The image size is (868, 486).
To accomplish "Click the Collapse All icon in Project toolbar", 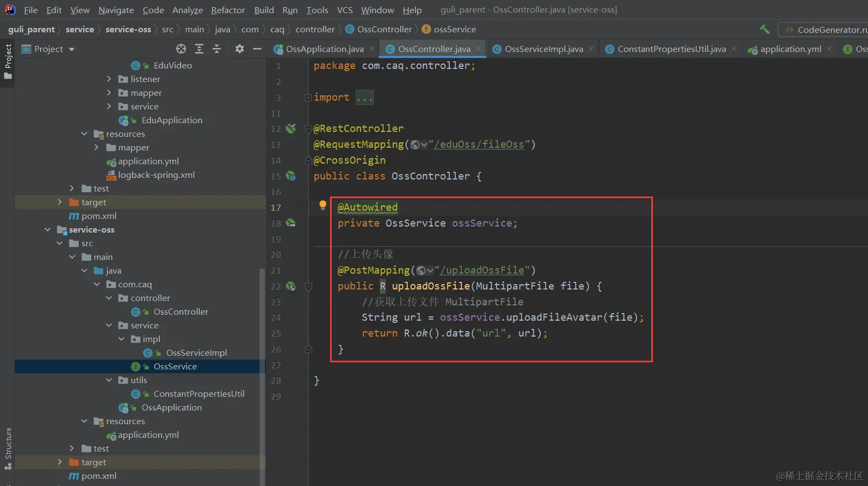I will pos(217,49).
